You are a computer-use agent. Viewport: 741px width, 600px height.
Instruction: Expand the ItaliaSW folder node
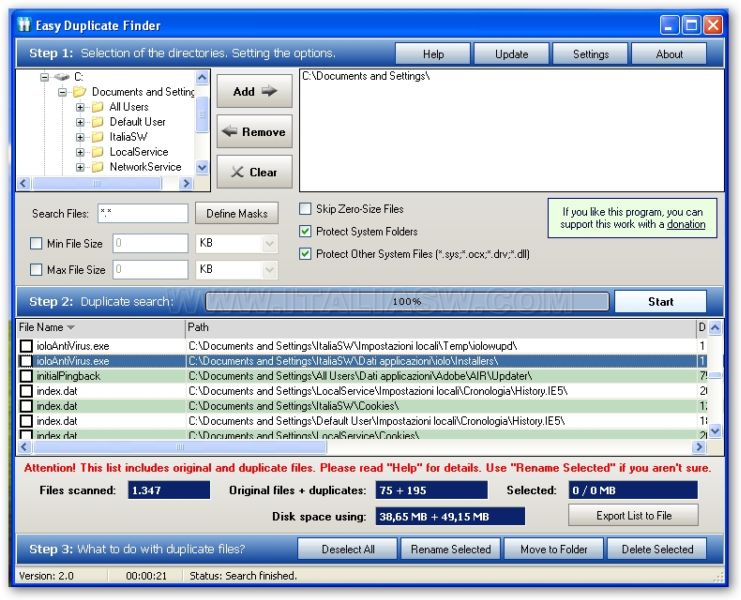pyautogui.click(x=80, y=137)
